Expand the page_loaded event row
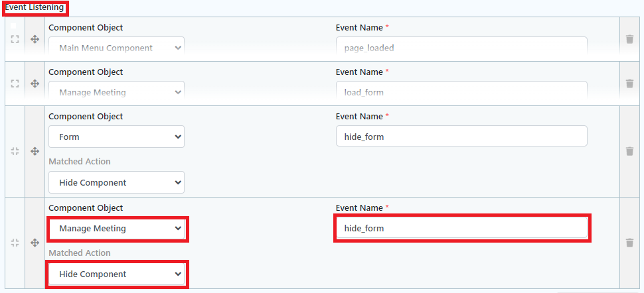The height and width of the screenshot is (293, 644). tap(15, 39)
